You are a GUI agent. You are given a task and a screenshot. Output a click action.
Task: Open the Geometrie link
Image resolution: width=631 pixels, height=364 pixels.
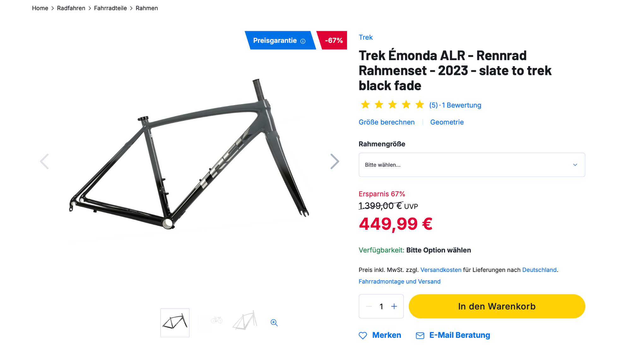(447, 122)
